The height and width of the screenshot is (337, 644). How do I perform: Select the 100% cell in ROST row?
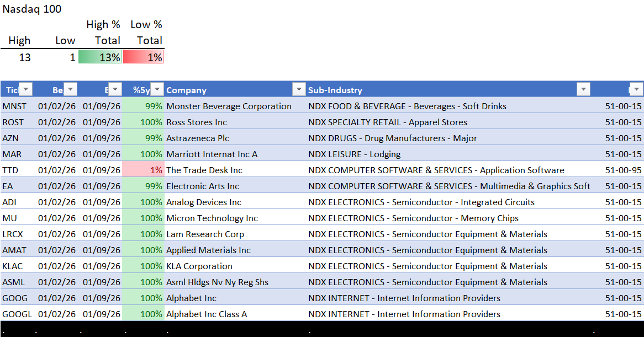144,122
